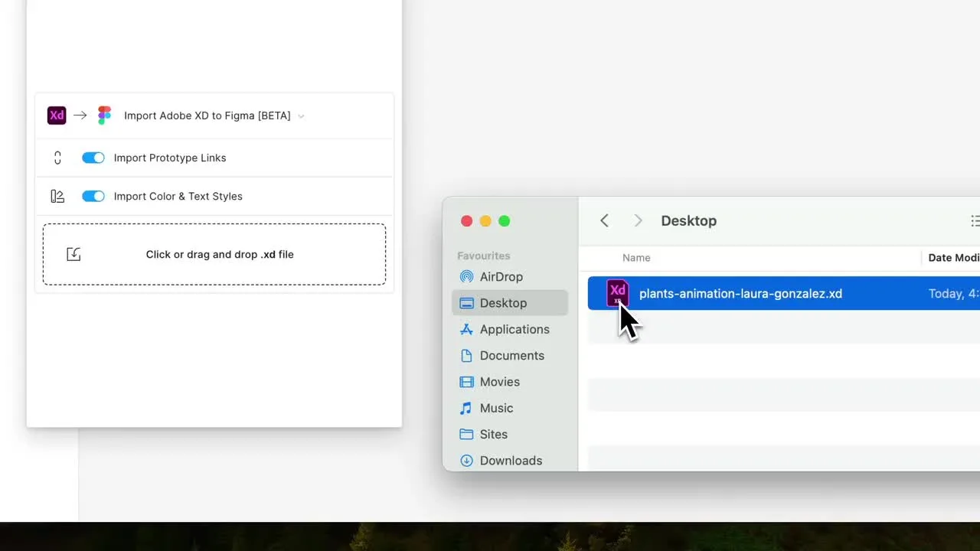Click the forward navigation chevron in Finder
Viewport: 980px width, 551px height.
point(638,220)
